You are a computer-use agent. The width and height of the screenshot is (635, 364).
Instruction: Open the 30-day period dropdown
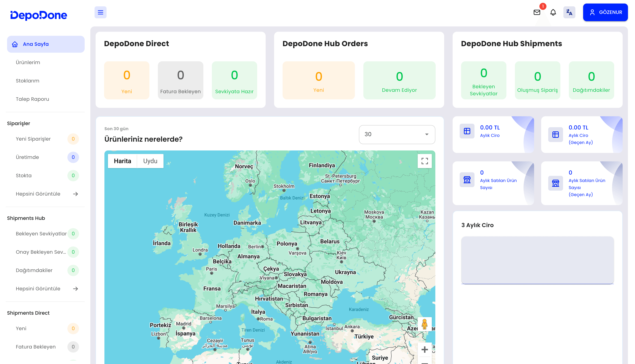(x=397, y=134)
